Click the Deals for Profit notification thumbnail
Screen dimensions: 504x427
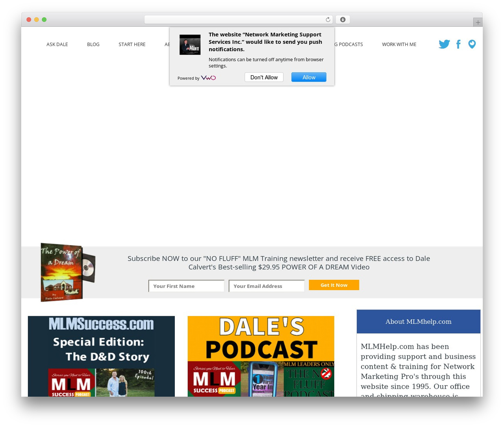[190, 45]
